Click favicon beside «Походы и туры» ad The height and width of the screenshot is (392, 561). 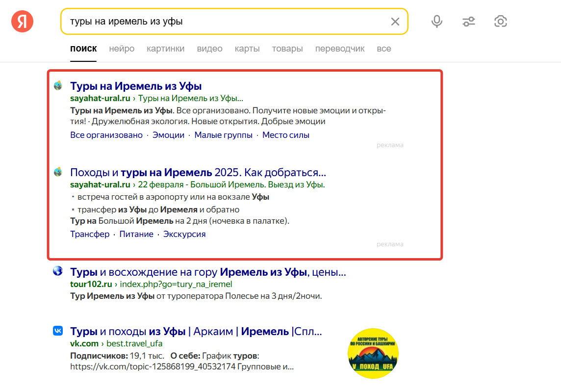pos(58,172)
